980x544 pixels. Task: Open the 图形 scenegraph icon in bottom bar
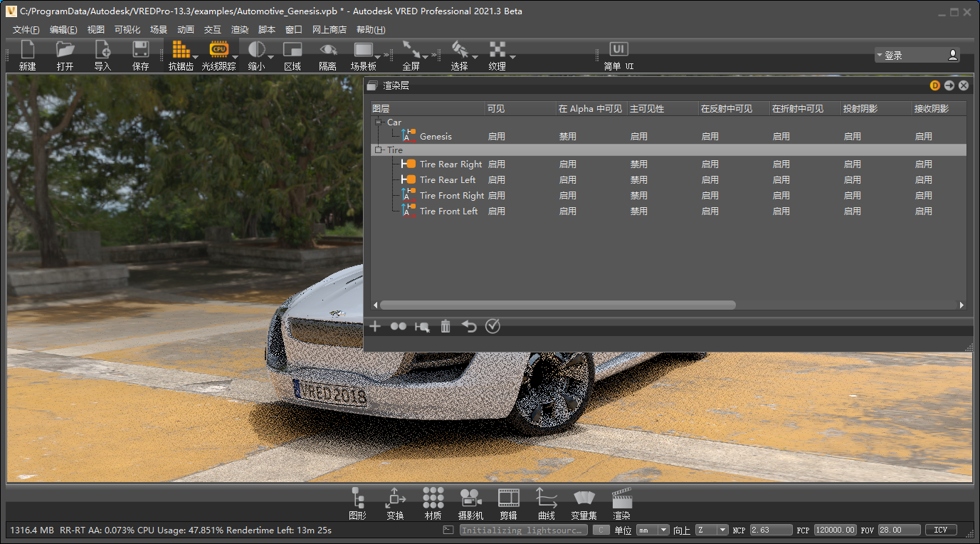[358, 503]
